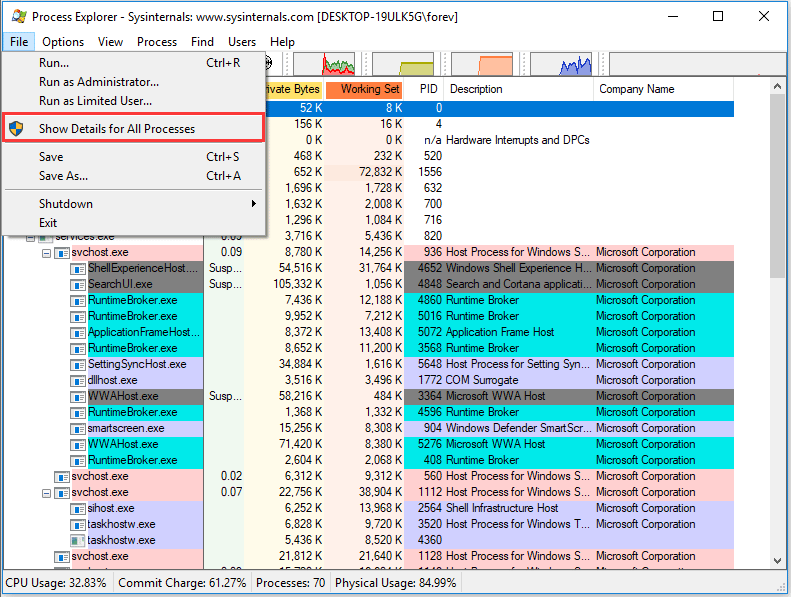The image size is (791, 597).
Task: Open the Options menu
Action: 63,42
